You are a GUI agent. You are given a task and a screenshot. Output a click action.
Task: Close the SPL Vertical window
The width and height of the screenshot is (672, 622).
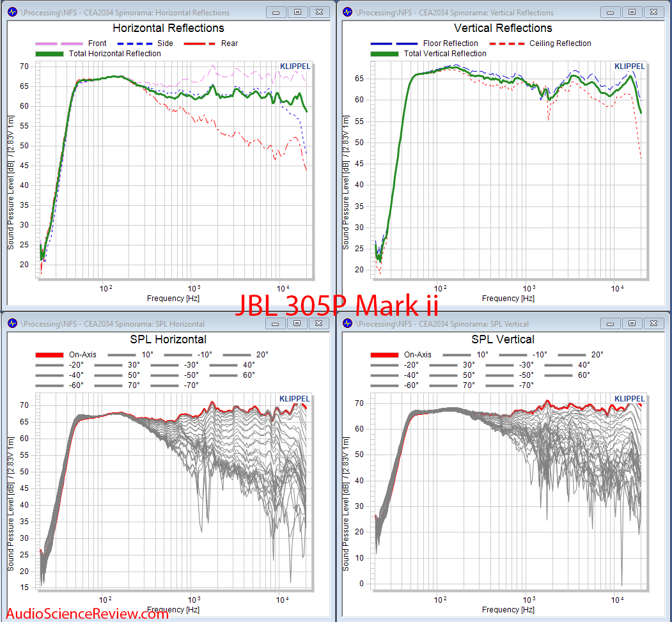pyautogui.click(x=654, y=323)
